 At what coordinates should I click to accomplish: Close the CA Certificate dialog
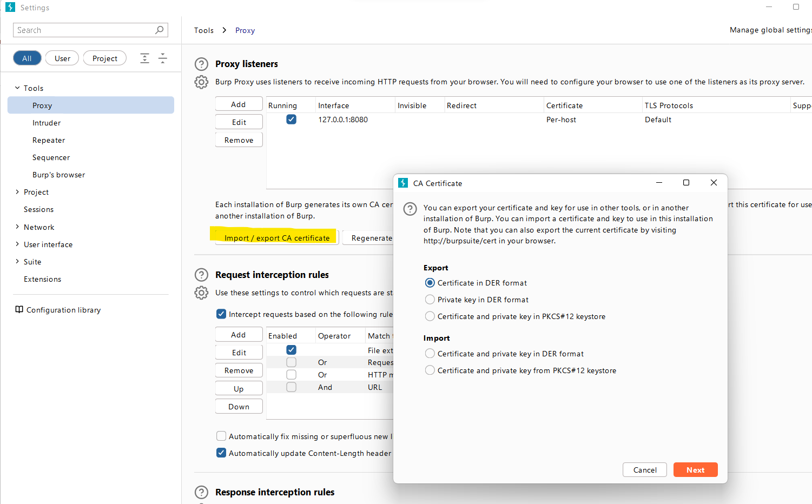[714, 183]
